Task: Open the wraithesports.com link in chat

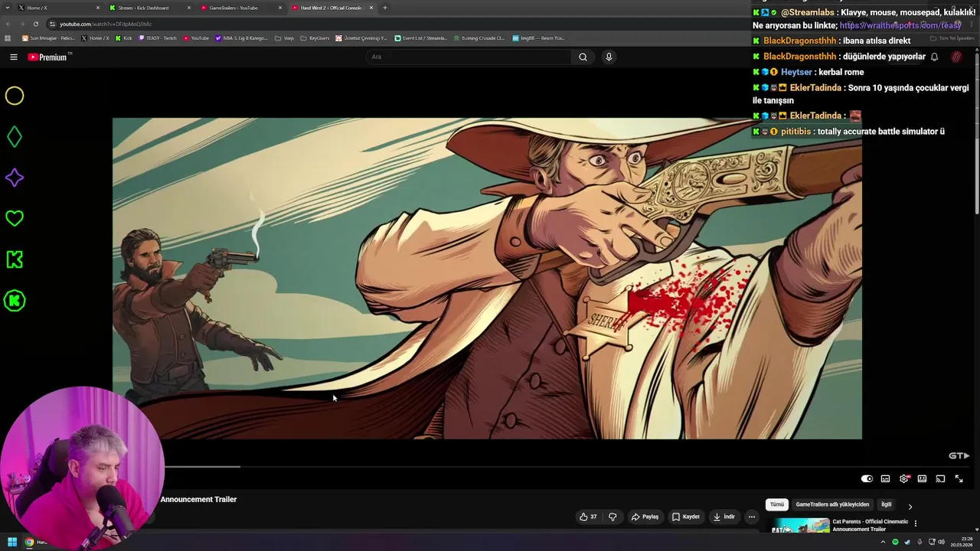Action: (x=900, y=25)
